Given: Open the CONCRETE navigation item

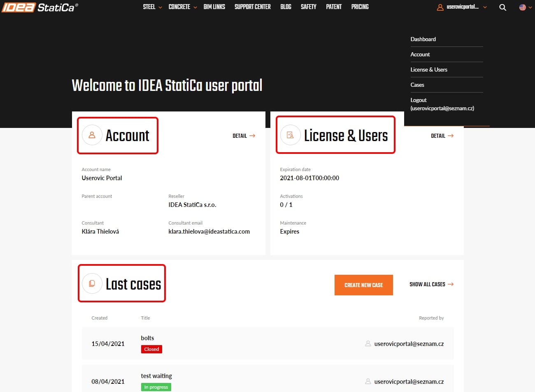Looking at the screenshot, I should click(x=179, y=7).
